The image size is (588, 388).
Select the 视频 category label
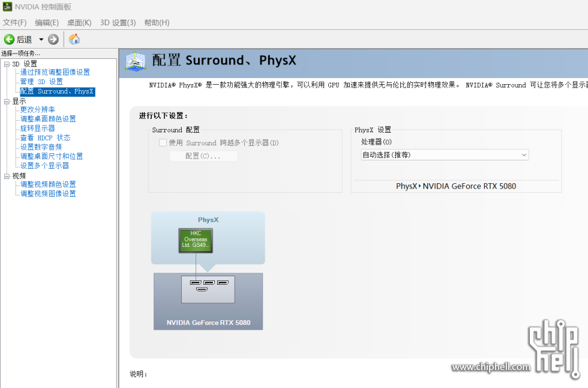coord(19,176)
